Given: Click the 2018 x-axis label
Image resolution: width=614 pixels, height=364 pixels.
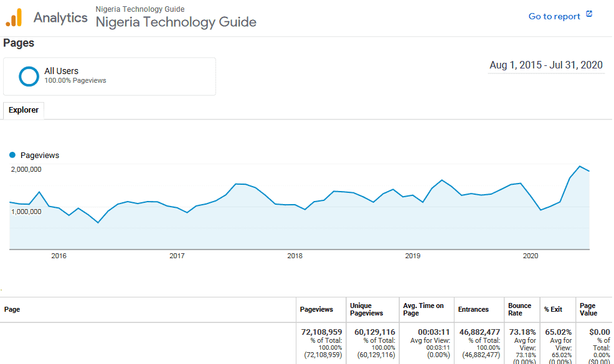Looking at the screenshot, I should 295,256.
